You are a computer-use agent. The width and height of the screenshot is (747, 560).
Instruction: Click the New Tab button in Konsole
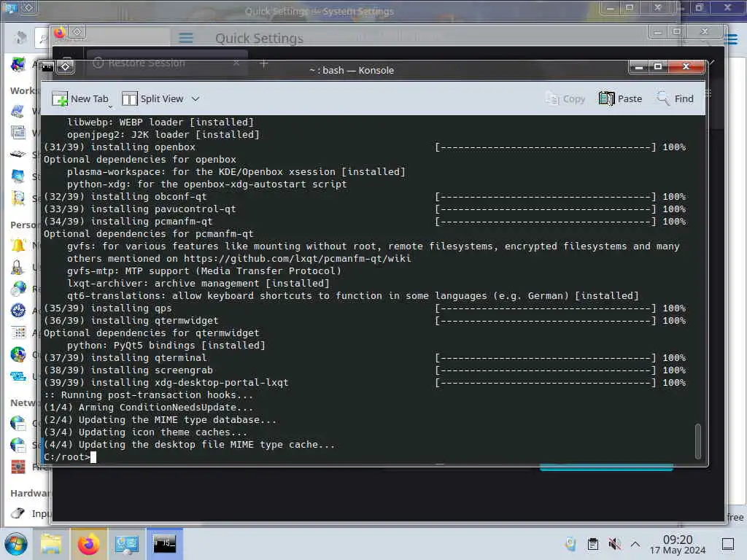pos(80,98)
